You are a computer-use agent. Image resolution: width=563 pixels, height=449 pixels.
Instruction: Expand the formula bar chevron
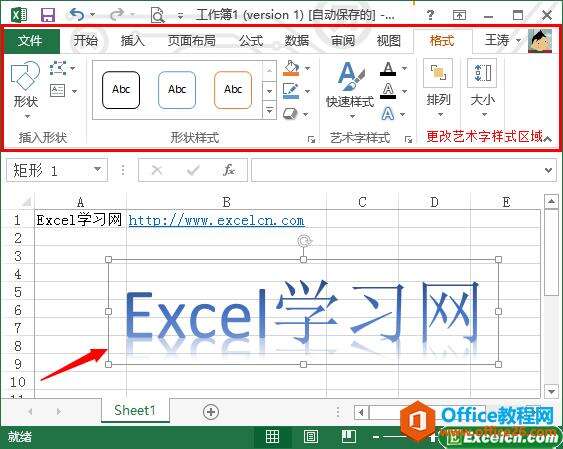(x=548, y=170)
